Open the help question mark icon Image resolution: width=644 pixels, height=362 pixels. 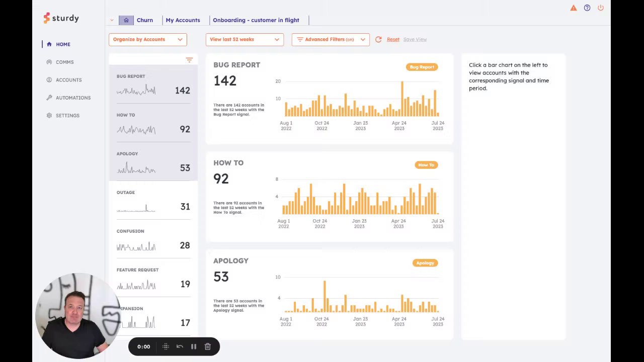click(587, 8)
